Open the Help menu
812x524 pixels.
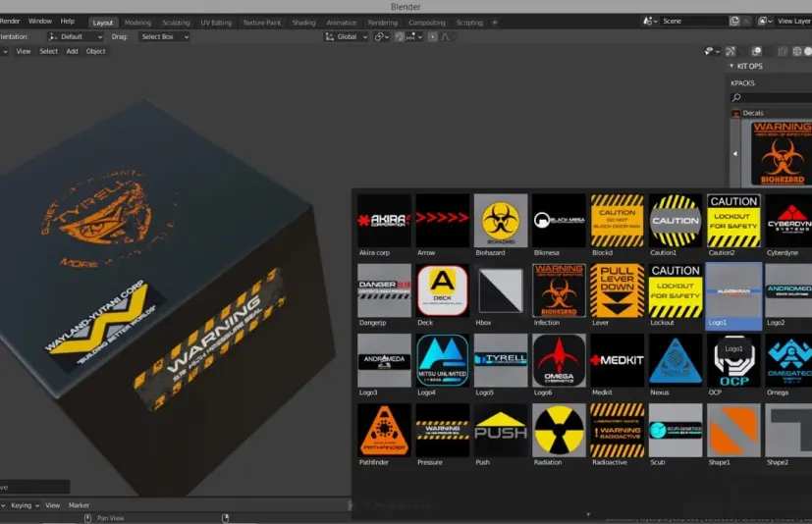point(68,22)
